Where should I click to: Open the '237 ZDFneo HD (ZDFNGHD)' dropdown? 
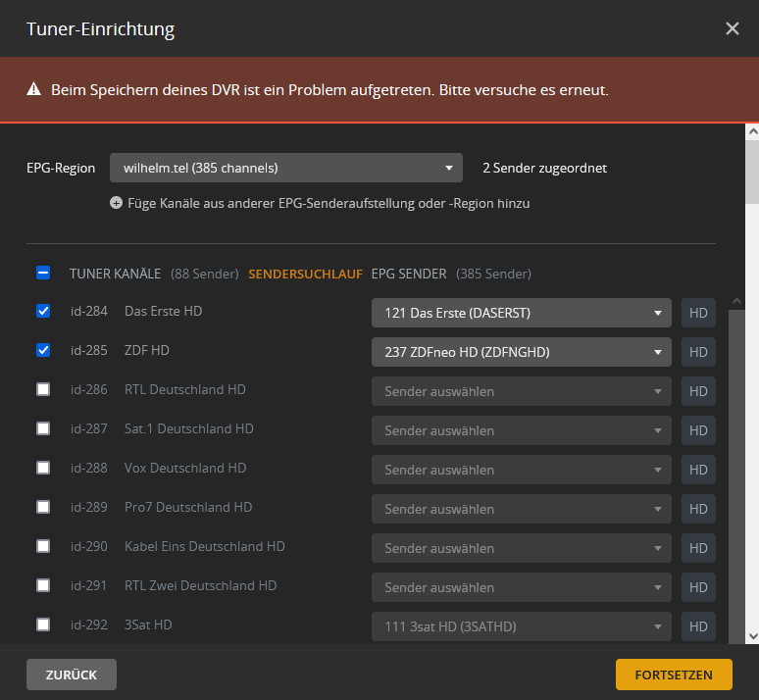522,352
